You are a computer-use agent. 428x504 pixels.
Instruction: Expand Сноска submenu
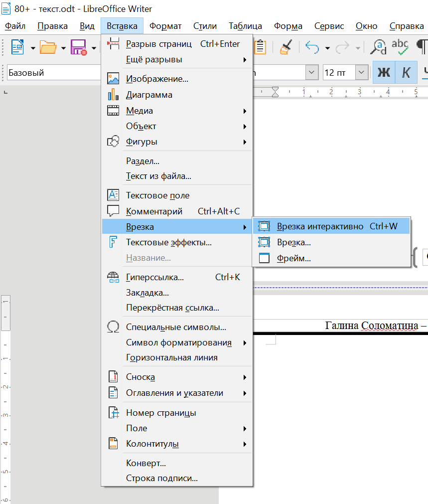click(177, 377)
